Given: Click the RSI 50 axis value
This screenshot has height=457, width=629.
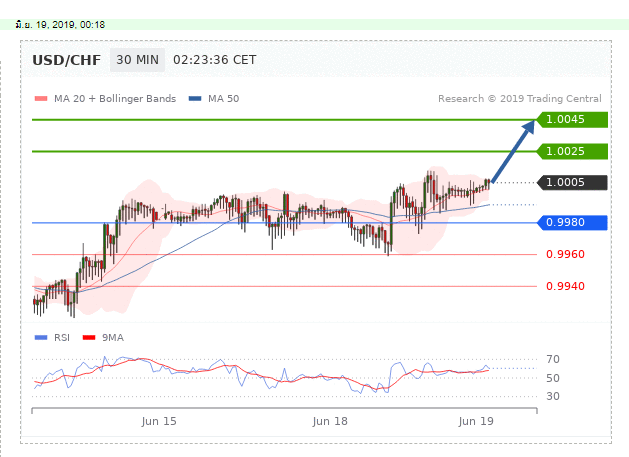Looking at the screenshot, I should tap(553, 378).
